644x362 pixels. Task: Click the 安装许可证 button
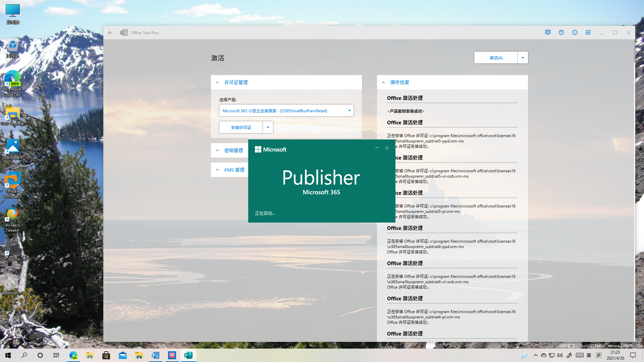(x=241, y=127)
